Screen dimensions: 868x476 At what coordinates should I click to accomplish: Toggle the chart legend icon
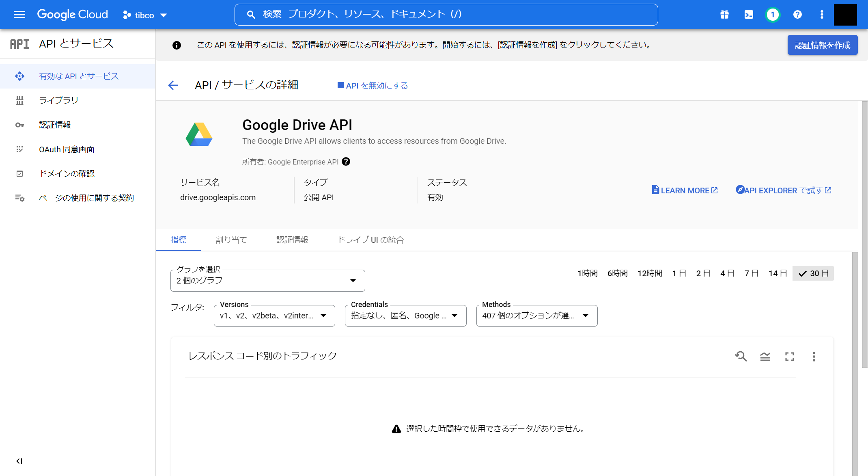coord(765,357)
